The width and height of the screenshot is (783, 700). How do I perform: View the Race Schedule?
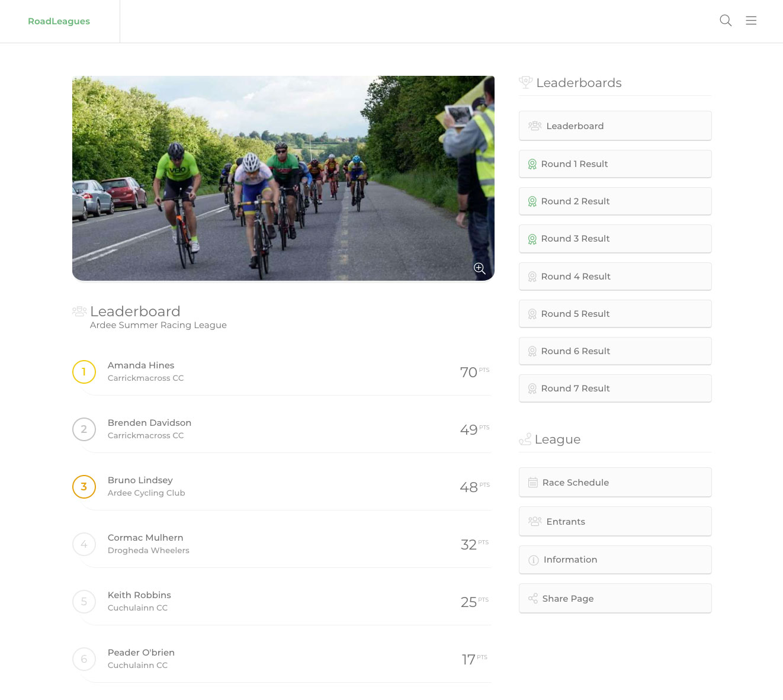615,483
